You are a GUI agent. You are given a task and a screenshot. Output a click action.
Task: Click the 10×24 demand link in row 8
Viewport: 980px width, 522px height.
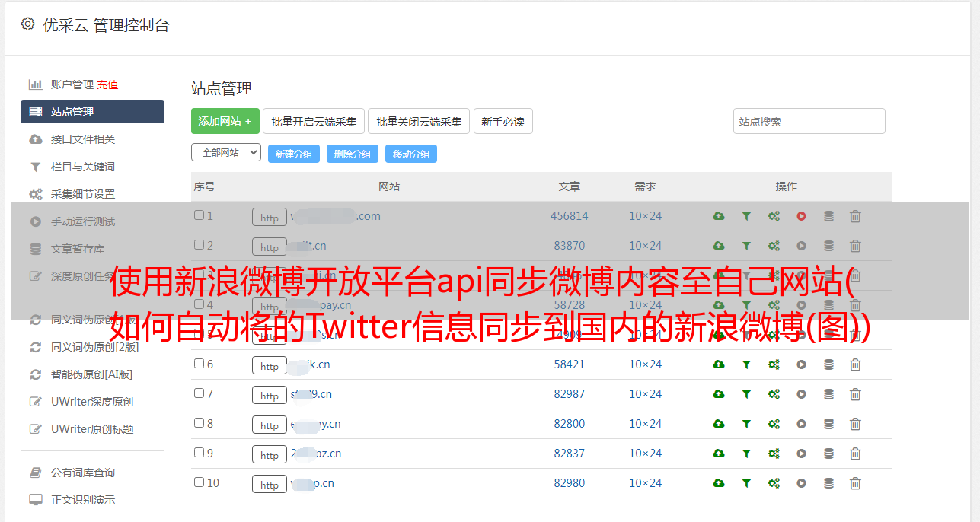pyautogui.click(x=646, y=424)
